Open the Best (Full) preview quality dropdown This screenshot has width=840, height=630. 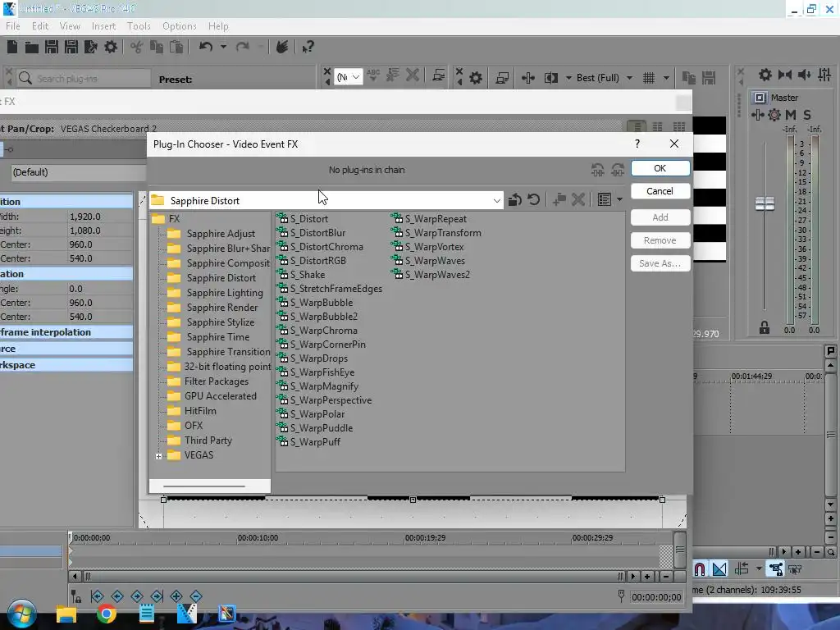(630, 78)
